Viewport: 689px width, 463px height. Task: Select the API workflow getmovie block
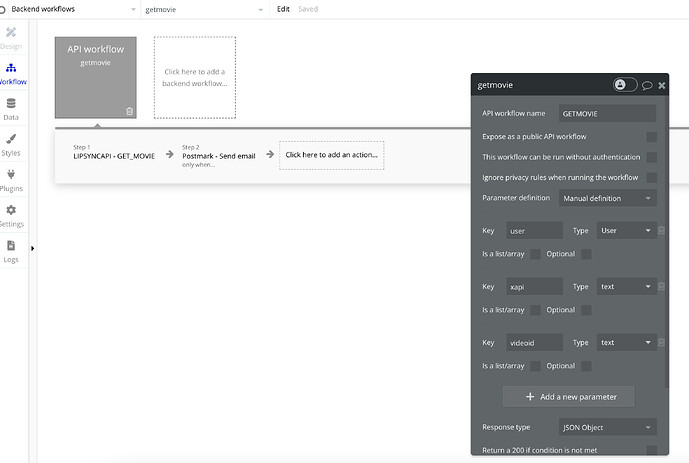tap(95, 77)
